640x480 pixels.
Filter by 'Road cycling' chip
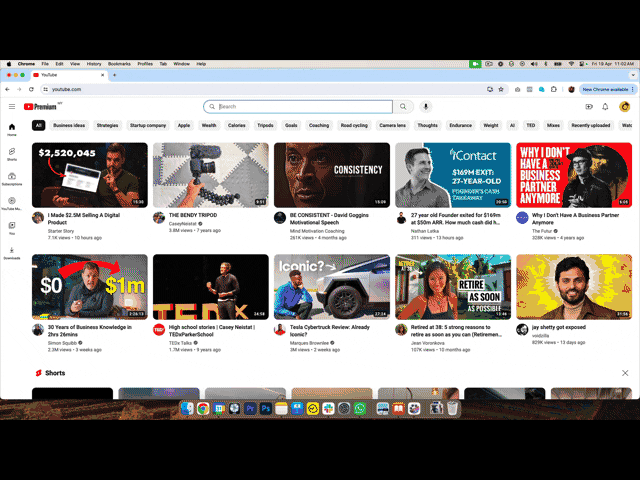pos(354,126)
